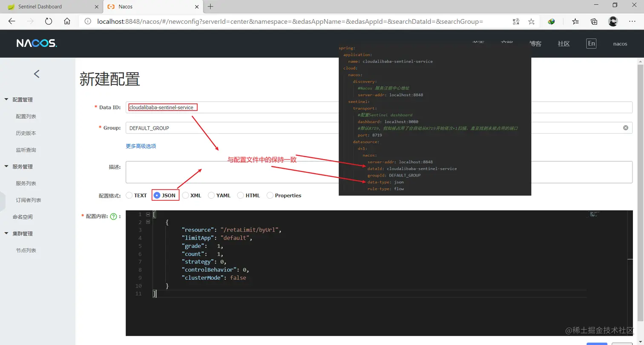Open the 博客 link in header
644x345 pixels.
(535, 43)
